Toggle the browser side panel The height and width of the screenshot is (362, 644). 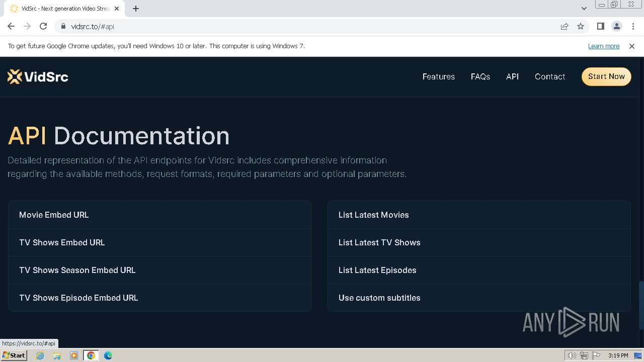(x=600, y=26)
